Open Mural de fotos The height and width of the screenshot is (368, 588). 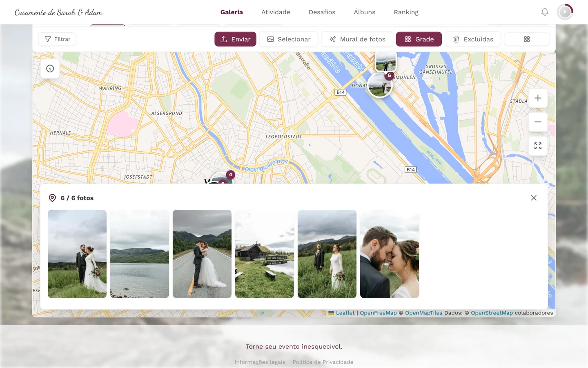click(x=357, y=39)
